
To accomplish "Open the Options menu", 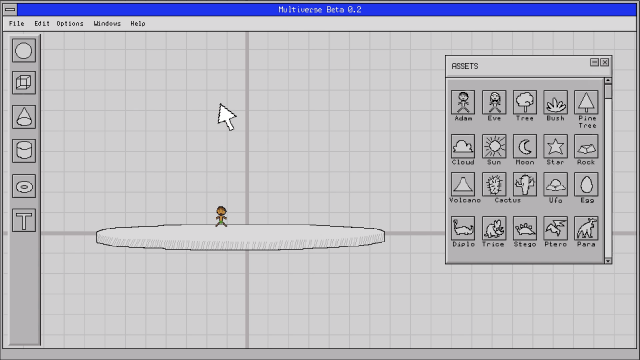I will pos(70,24).
